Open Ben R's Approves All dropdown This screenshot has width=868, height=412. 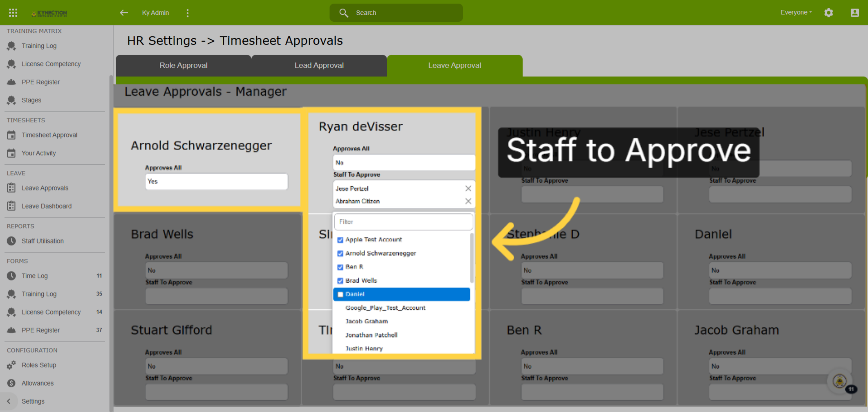[592, 366]
